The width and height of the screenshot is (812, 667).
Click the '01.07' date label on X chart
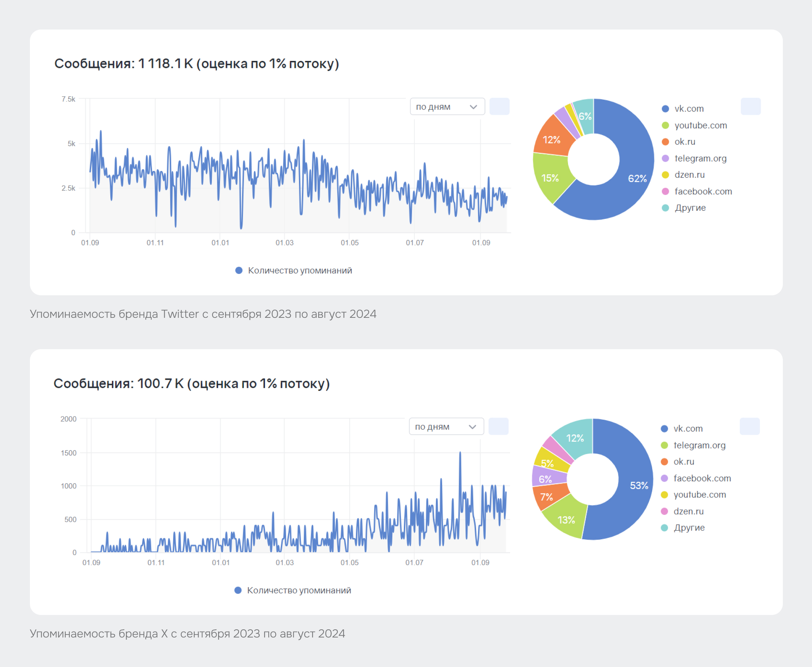click(x=414, y=563)
